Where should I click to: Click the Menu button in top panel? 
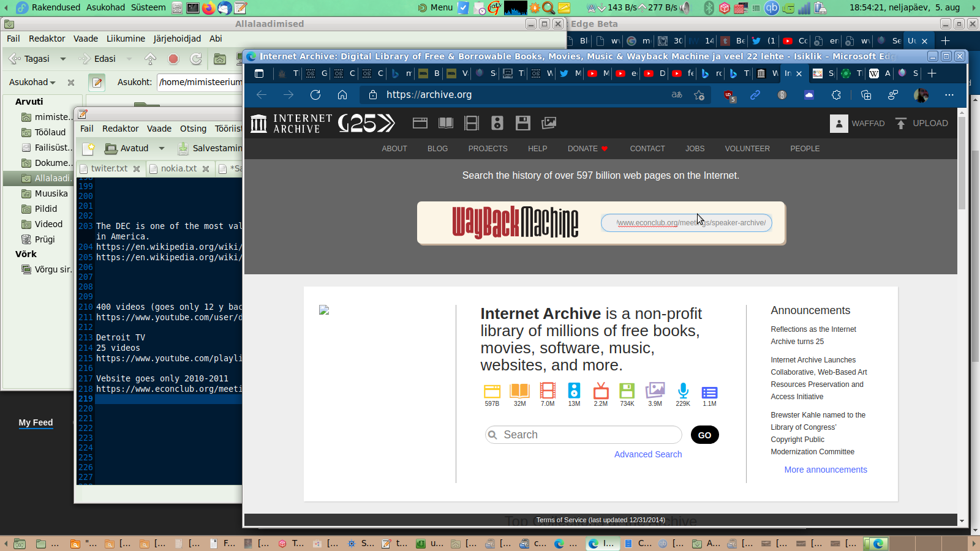coord(435,7)
